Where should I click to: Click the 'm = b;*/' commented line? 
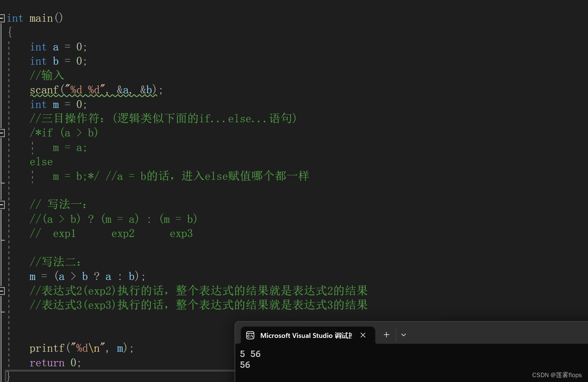point(76,176)
